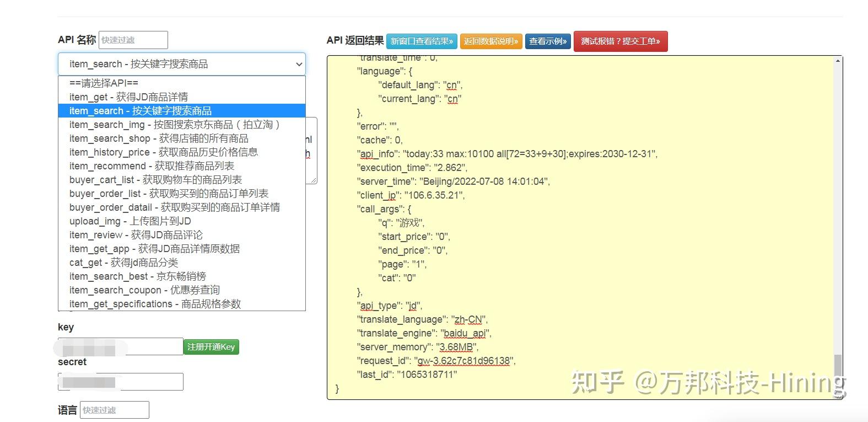
Task: Click the "execution_time" line in results
Action: pos(412,168)
